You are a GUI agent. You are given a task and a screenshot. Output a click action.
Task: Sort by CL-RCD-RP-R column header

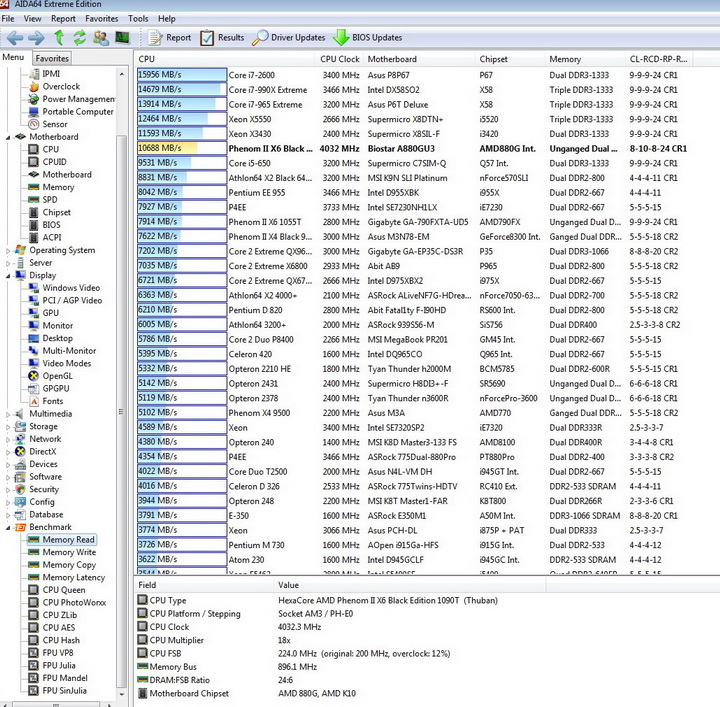[x=659, y=59]
